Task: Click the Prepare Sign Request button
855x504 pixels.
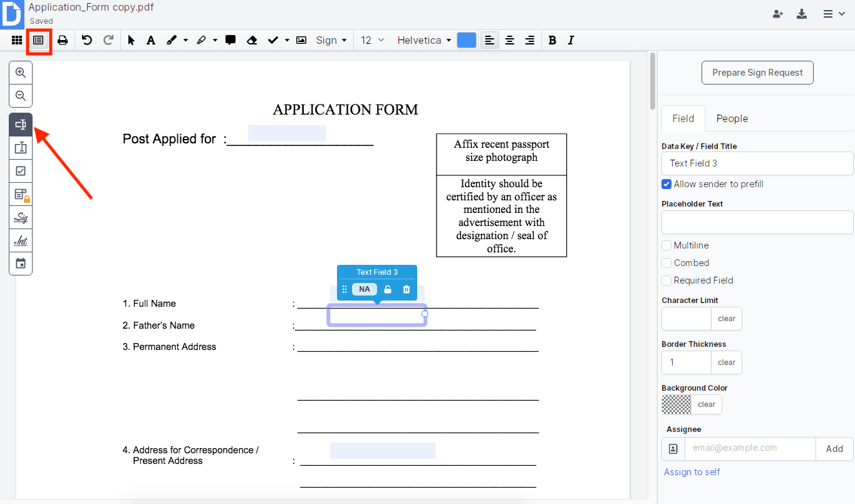Action: coord(757,72)
